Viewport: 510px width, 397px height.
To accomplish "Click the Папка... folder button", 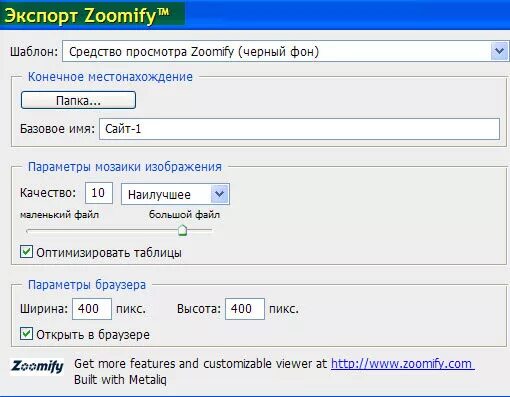I will [x=78, y=100].
